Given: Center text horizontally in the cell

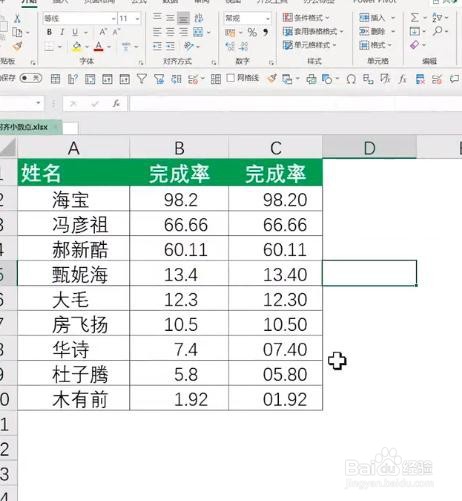Looking at the screenshot, I should (170, 32).
